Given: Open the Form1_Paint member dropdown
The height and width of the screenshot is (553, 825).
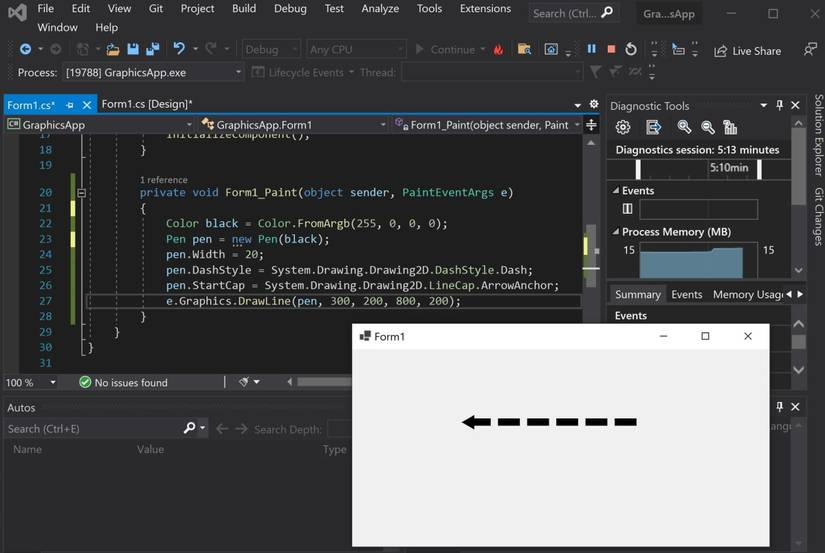Looking at the screenshot, I should pyautogui.click(x=577, y=125).
